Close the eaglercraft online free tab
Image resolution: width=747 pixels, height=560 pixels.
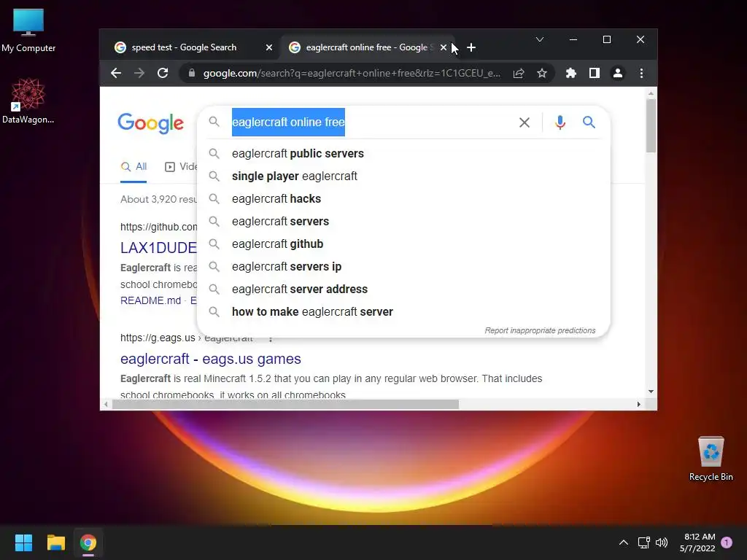pyautogui.click(x=444, y=47)
